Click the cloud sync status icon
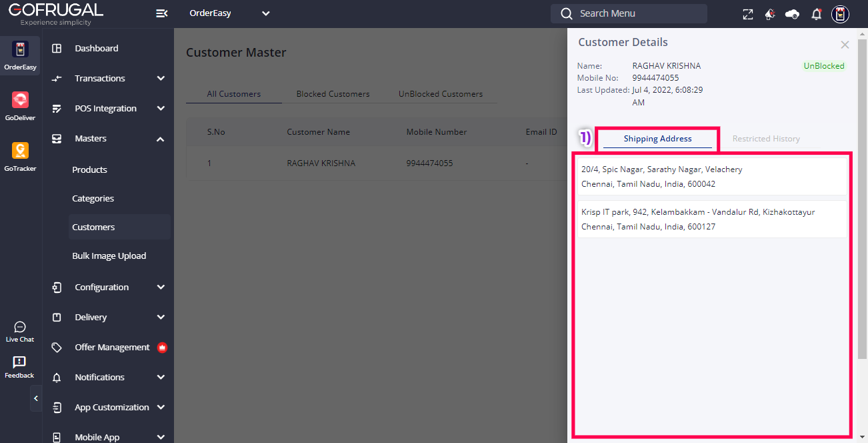 (x=792, y=14)
